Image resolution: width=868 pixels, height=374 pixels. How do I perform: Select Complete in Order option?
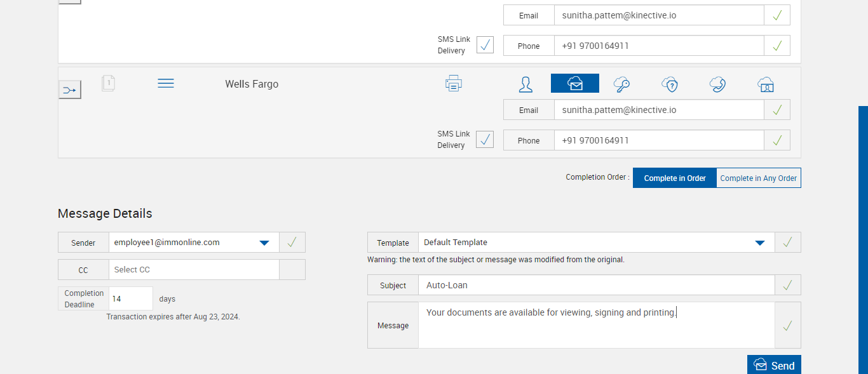point(675,178)
